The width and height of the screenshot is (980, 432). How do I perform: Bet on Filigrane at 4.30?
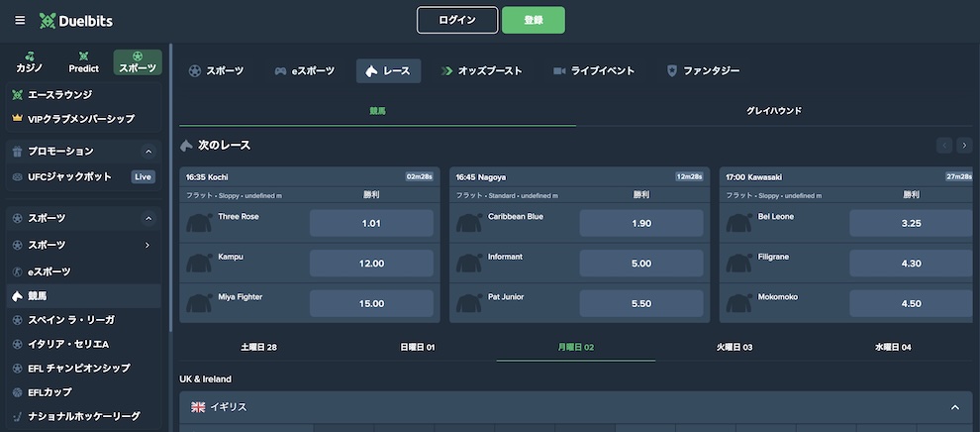912,264
